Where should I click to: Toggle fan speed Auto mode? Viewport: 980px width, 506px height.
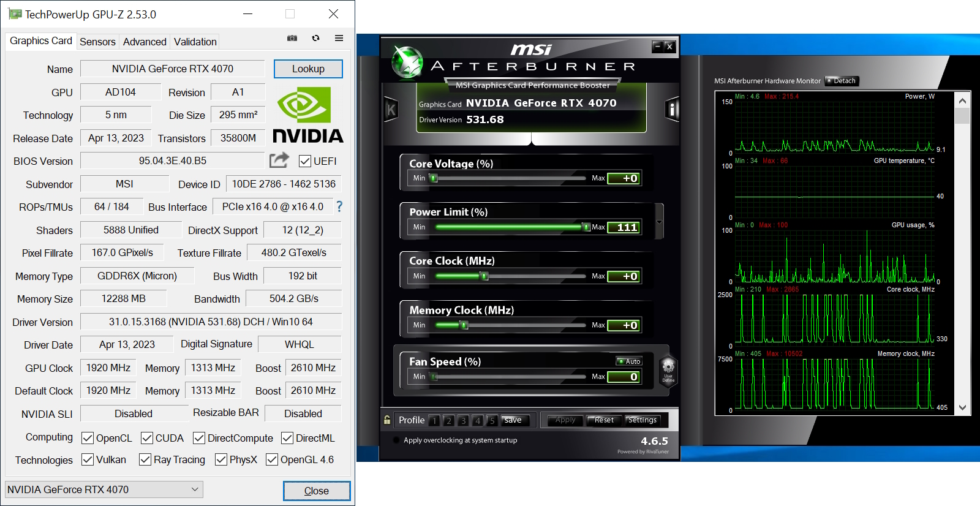pyautogui.click(x=629, y=361)
